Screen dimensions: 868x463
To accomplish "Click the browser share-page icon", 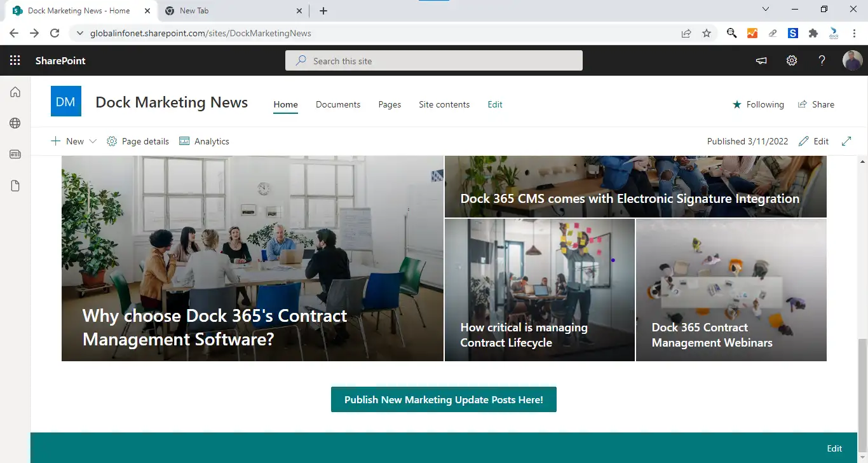I will click(x=686, y=33).
